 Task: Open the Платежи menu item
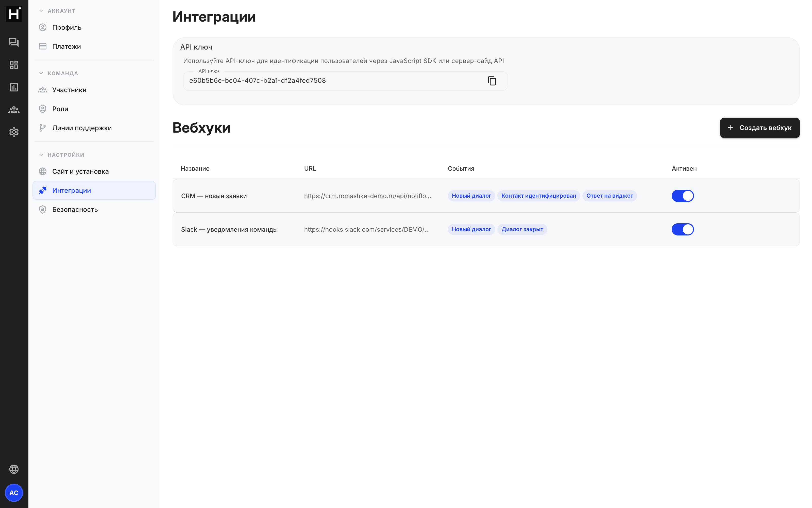(x=94, y=46)
